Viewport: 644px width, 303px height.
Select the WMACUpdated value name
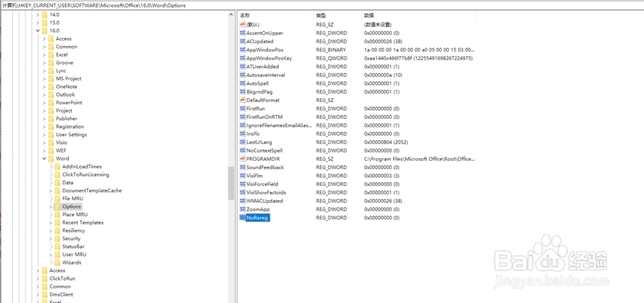pyautogui.click(x=265, y=201)
